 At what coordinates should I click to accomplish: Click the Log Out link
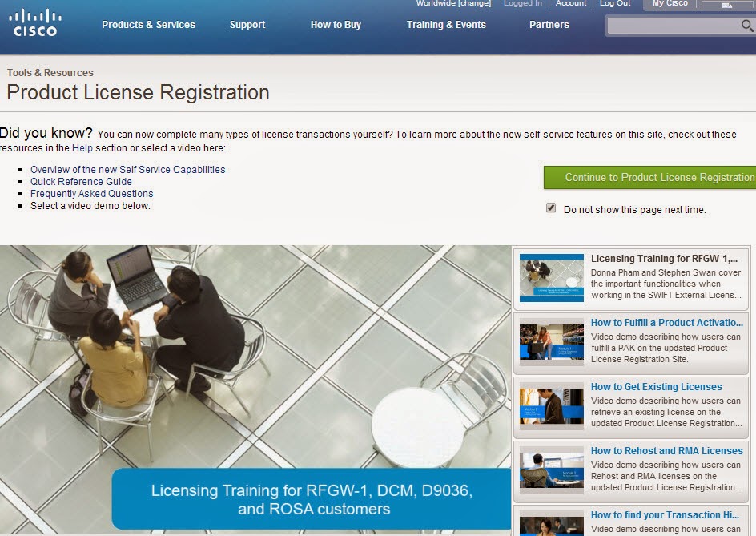point(615,3)
